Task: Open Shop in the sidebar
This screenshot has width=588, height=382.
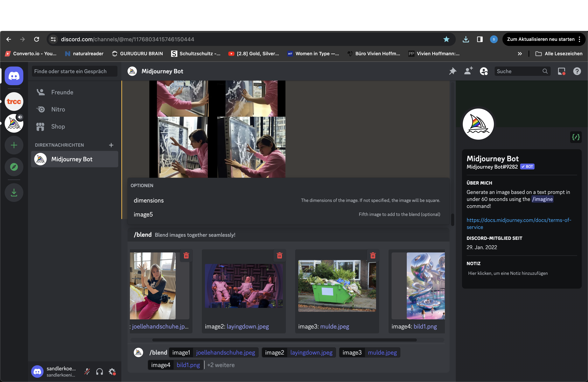Action: 74,126
